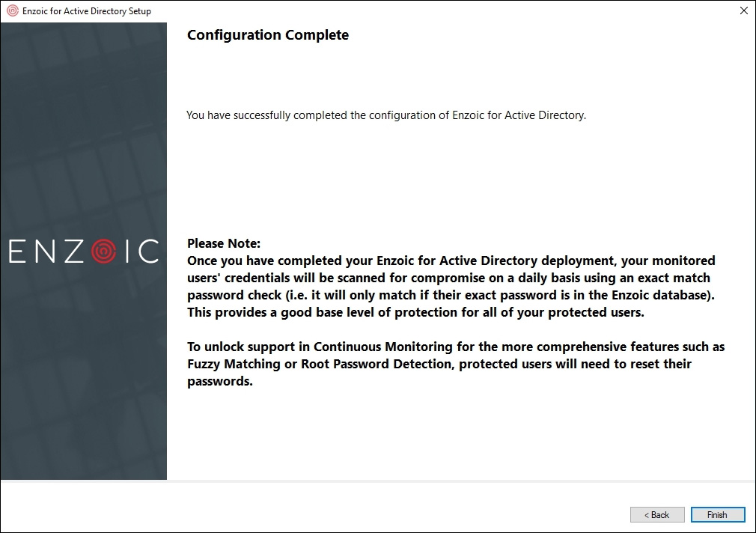Click the line starting "Once you have completed"
This screenshot has width=756, height=533.
(451, 261)
